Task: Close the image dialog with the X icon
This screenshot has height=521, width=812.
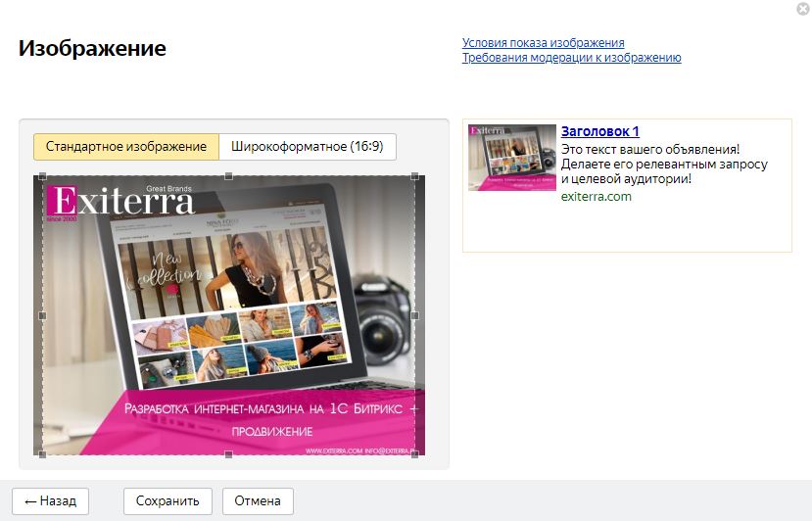Action: [x=803, y=9]
